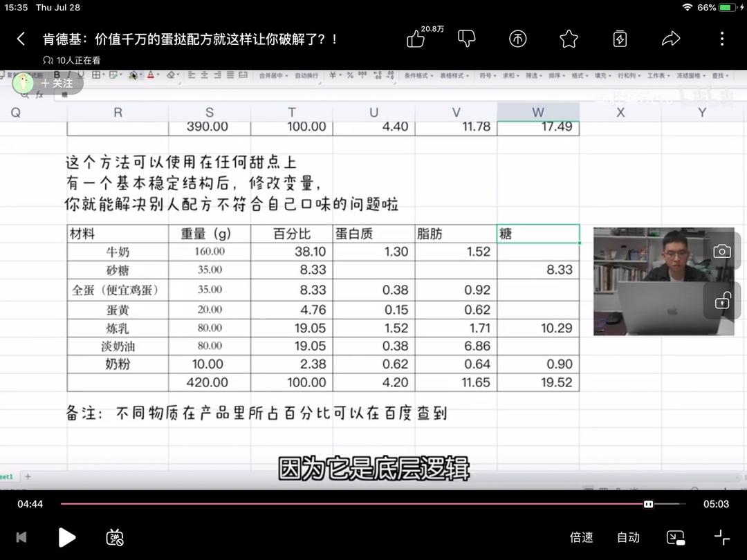Toggle the danmaku switch next to play button

(x=114, y=537)
